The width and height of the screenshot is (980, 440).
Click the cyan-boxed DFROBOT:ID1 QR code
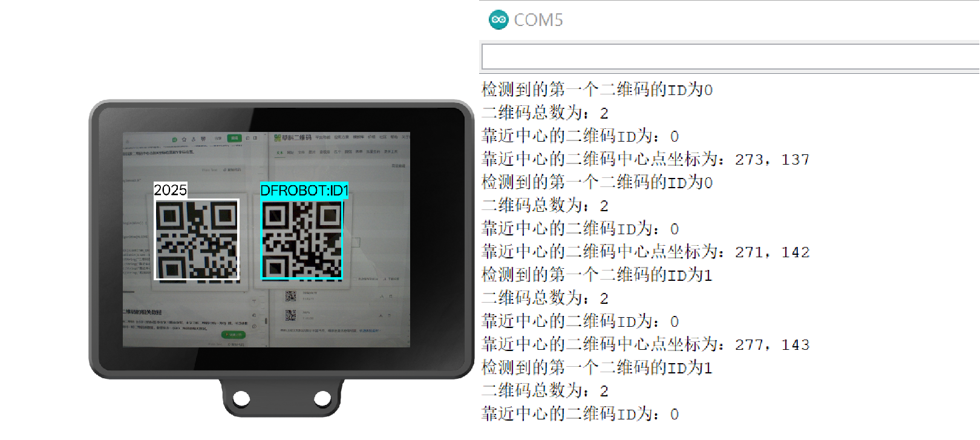(x=302, y=240)
